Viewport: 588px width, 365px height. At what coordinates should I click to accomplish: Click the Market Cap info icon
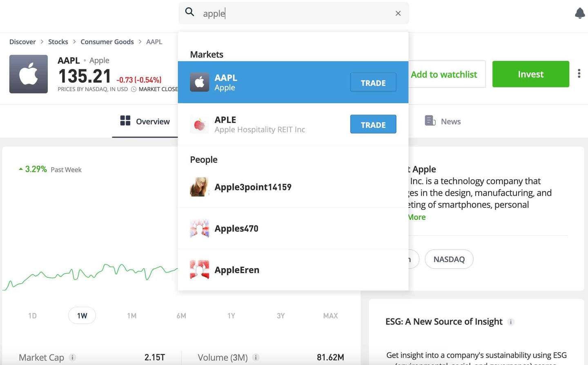click(72, 358)
